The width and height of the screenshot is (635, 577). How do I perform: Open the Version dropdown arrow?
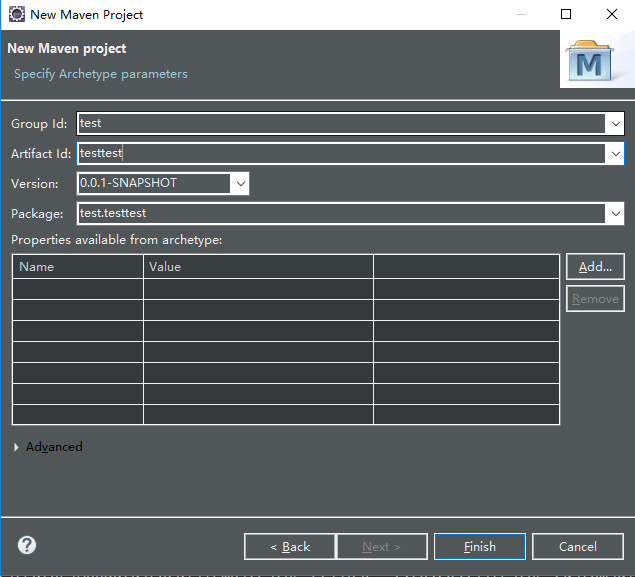coord(241,183)
